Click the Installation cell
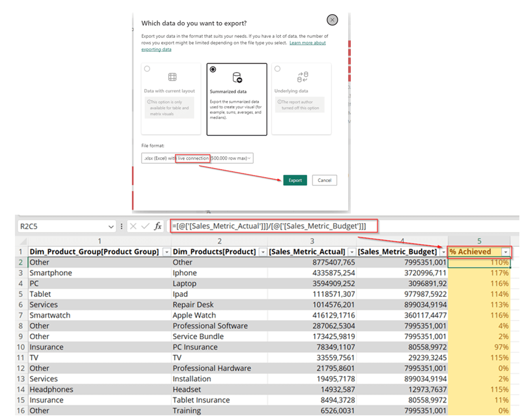Screen dimensions: 530x420 click(x=220, y=379)
